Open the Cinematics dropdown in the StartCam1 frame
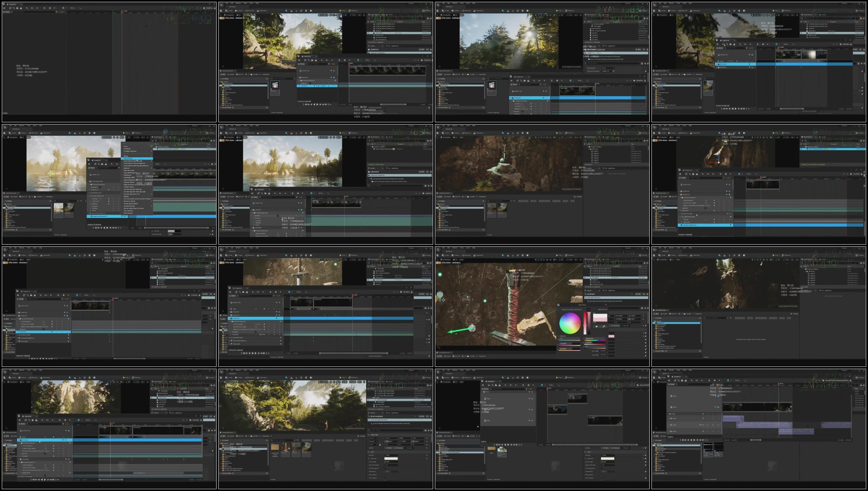 [x=262, y=11]
